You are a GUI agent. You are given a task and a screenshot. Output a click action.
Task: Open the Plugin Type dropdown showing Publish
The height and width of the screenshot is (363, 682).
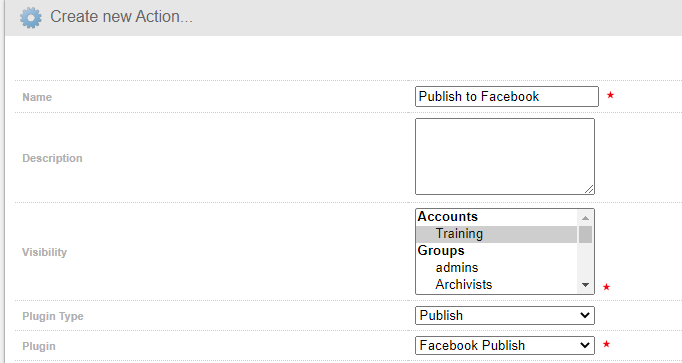pos(505,316)
